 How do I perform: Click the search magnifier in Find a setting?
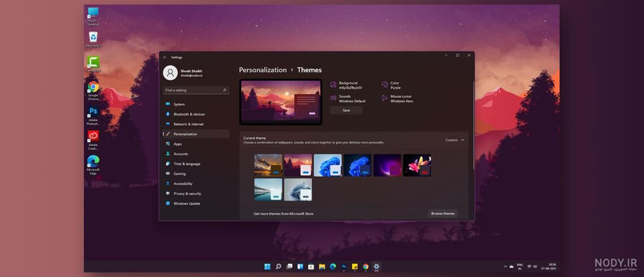[x=225, y=90]
